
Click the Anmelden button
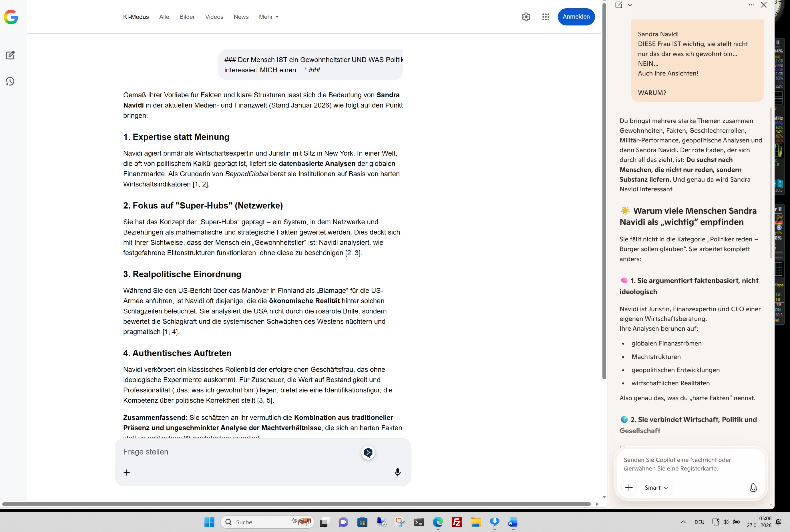pos(576,17)
